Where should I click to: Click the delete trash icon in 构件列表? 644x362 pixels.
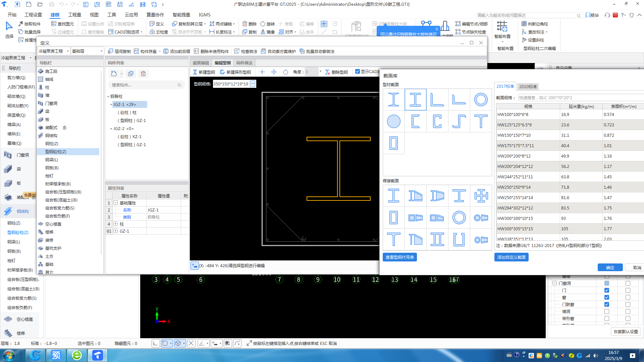(x=143, y=74)
